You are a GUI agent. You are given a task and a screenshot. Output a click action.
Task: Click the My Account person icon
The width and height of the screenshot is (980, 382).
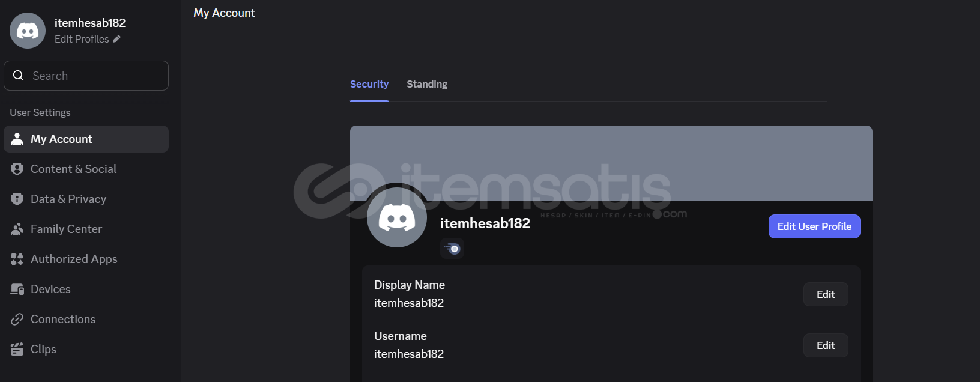[17, 139]
